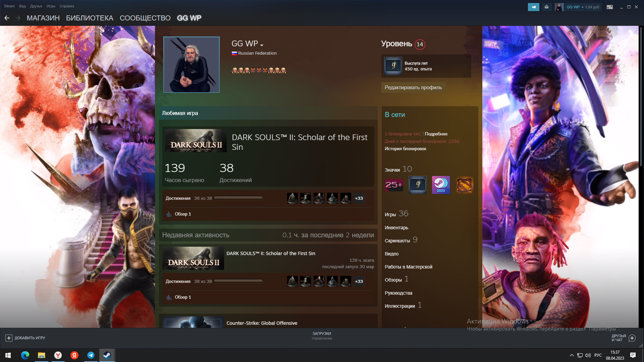Click the Russian flag icon

(234, 53)
